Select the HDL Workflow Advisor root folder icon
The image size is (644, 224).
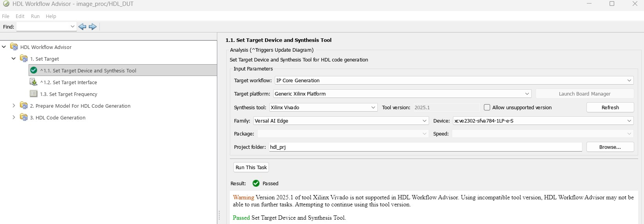point(14,47)
